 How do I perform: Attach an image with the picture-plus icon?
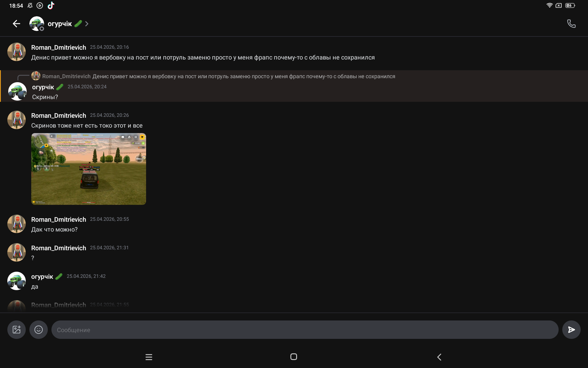pyautogui.click(x=17, y=330)
